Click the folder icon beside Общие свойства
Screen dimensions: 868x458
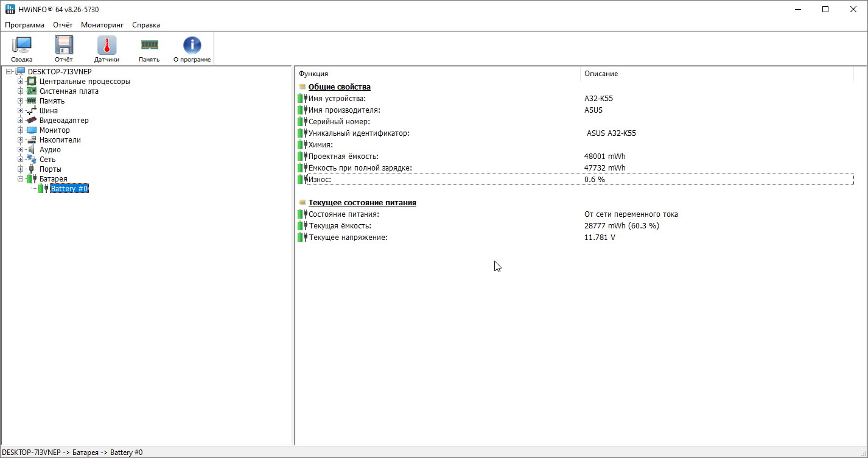tap(303, 86)
